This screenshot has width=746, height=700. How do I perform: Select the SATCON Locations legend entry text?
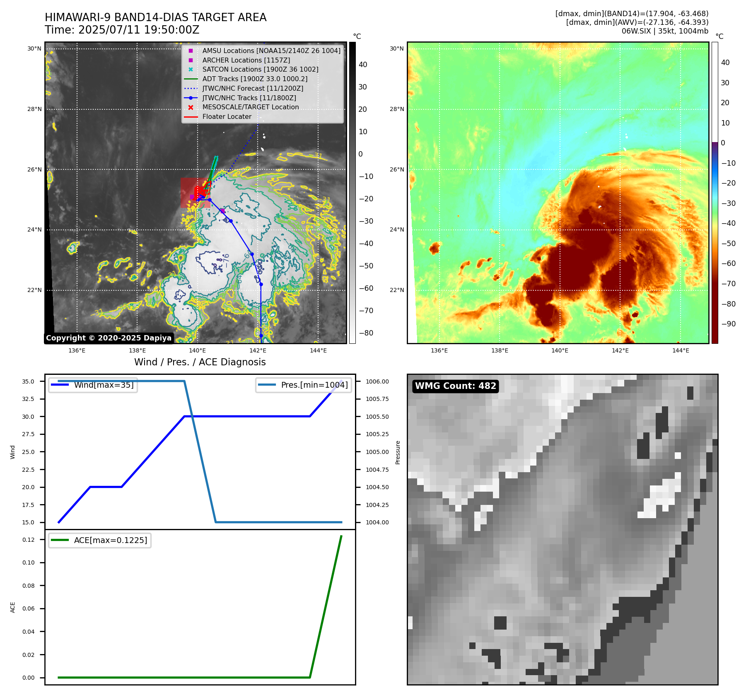(260, 70)
